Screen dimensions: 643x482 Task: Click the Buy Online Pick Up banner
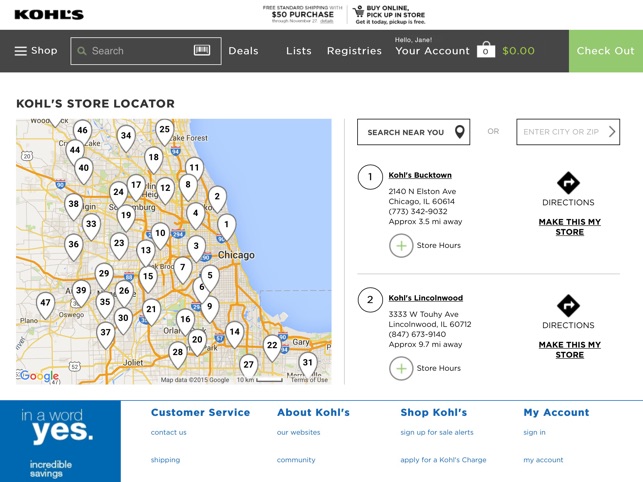389,15
